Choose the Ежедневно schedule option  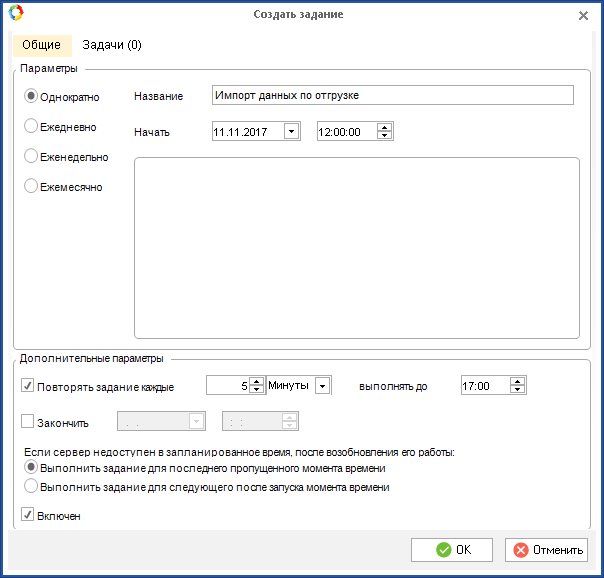[32, 126]
